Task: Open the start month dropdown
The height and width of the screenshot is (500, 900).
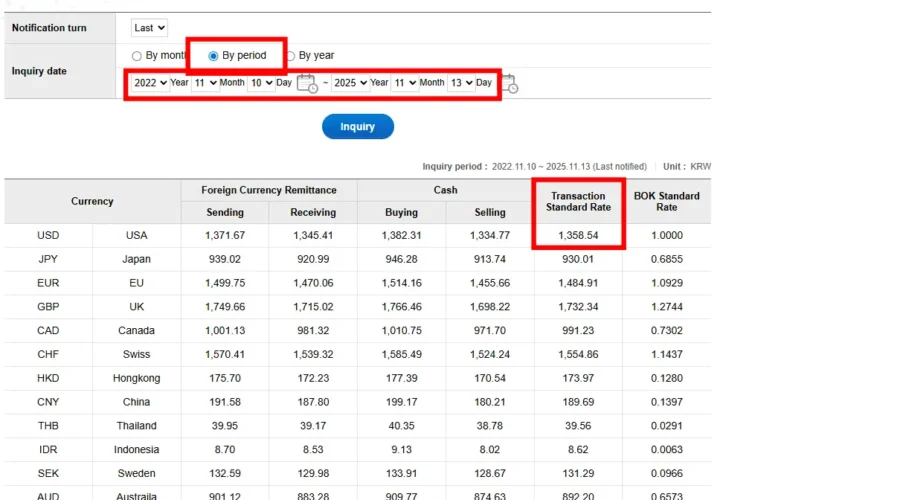Action: 206,83
